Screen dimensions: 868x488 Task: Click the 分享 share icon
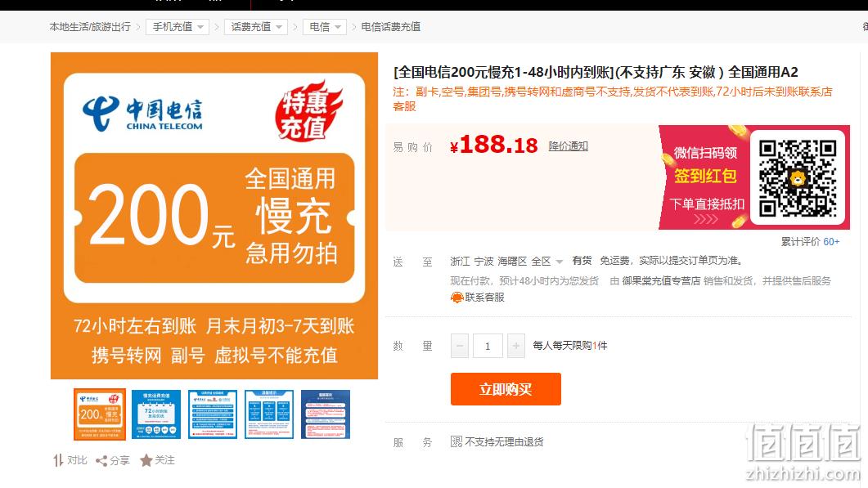pyautogui.click(x=101, y=461)
